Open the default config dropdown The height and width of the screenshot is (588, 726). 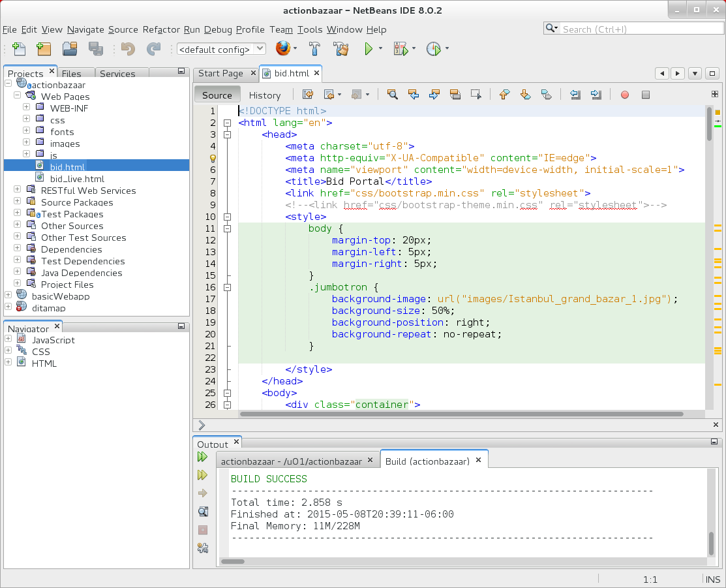click(x=220, y=49)
